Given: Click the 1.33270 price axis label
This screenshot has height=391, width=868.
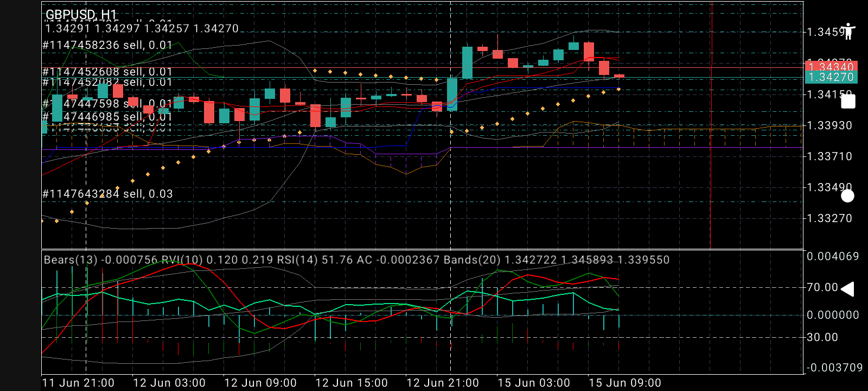Looking at the screenshot, I should [x=829, y=218].
